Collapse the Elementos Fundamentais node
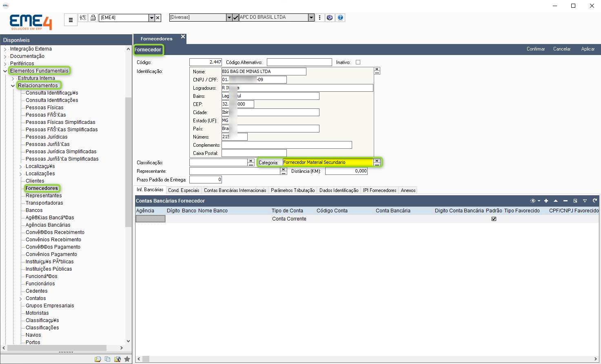The image size is (601, 364). (5, 71)
